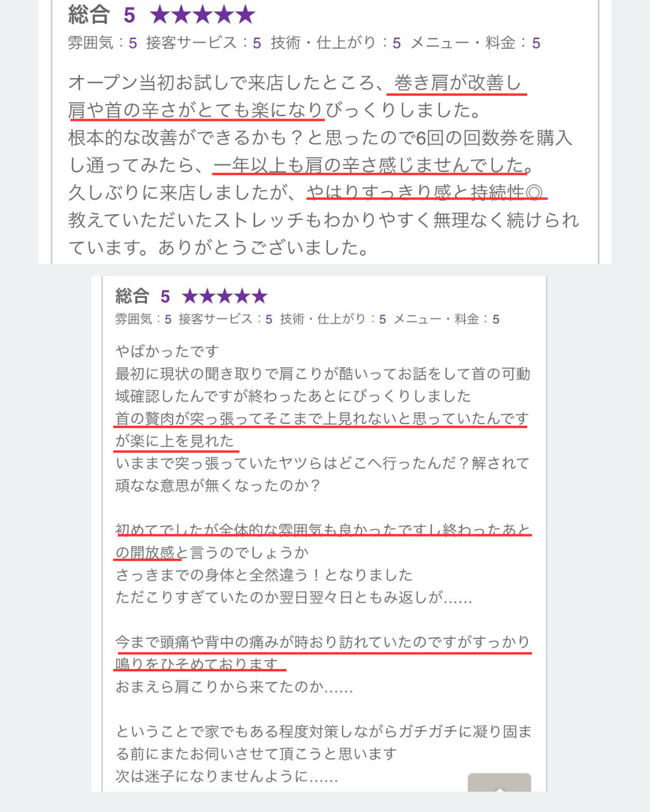Click the 技術・仕上がり：5 rating in the lower review
650x812 pixels.
[333, 319]
